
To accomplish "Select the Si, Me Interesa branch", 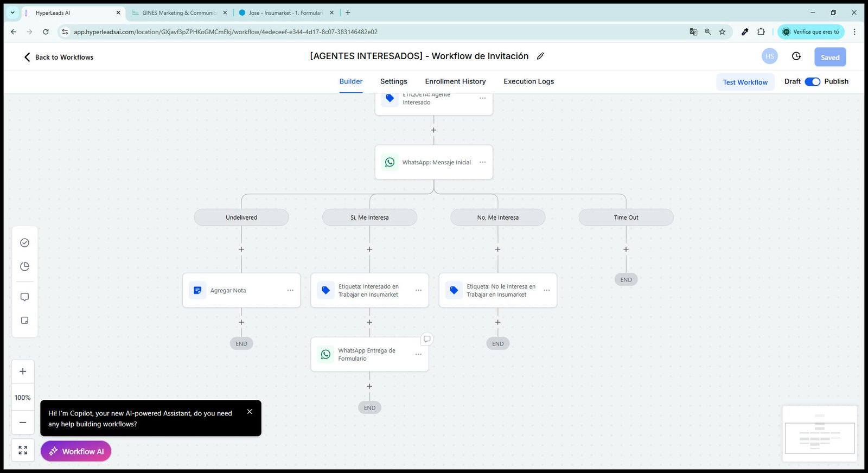I will coord(369,218).
